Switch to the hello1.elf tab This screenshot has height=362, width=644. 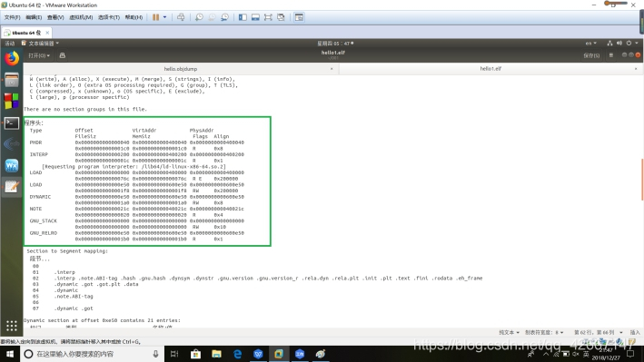(x=490, y=69)
